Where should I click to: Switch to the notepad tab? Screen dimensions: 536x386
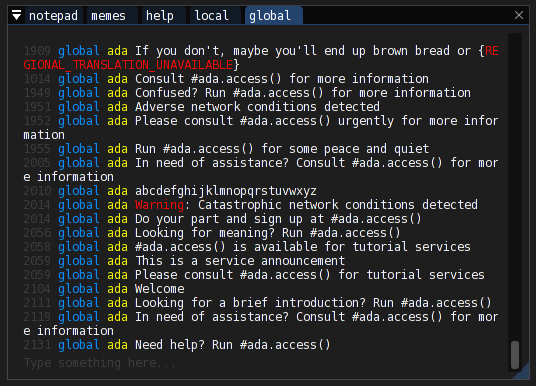pos(53,16)
